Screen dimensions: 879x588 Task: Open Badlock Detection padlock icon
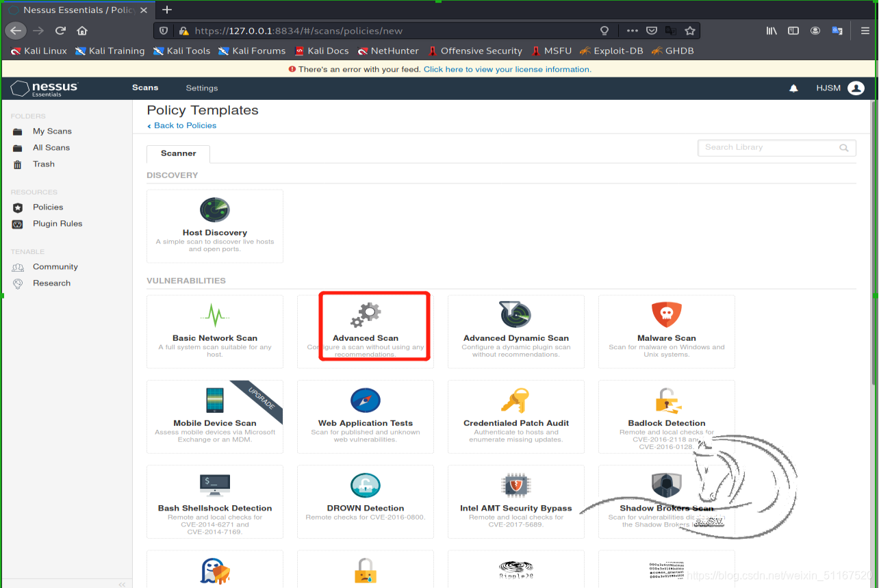(x=666, y=400)
